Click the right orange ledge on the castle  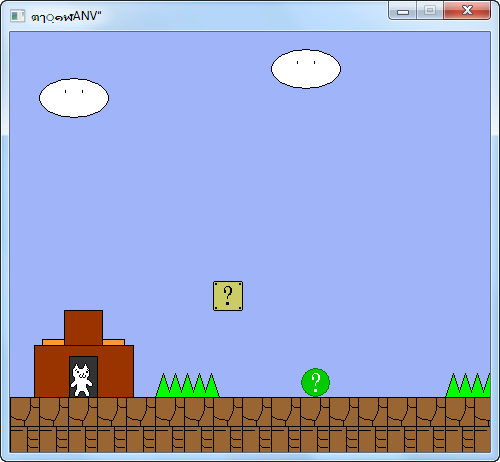[x=114, y=342]
